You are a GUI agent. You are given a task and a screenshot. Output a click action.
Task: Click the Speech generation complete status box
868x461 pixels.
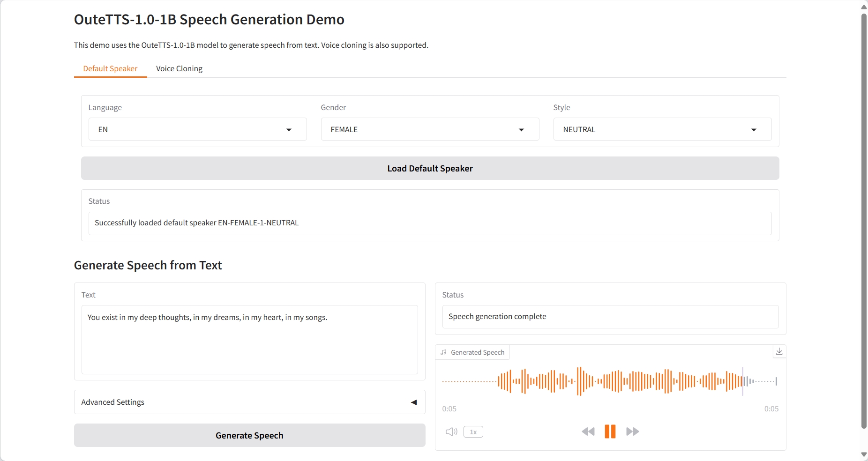point(610,317)
